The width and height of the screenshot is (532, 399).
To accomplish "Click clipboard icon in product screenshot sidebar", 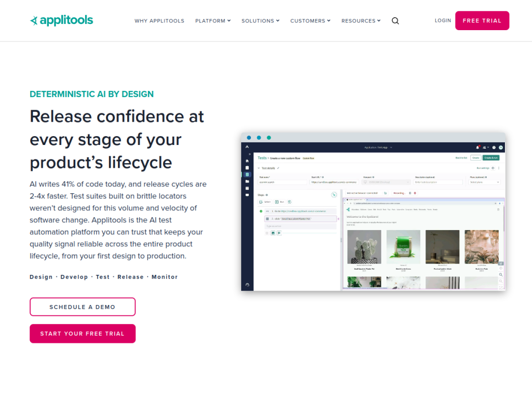I will pos(247,168).
